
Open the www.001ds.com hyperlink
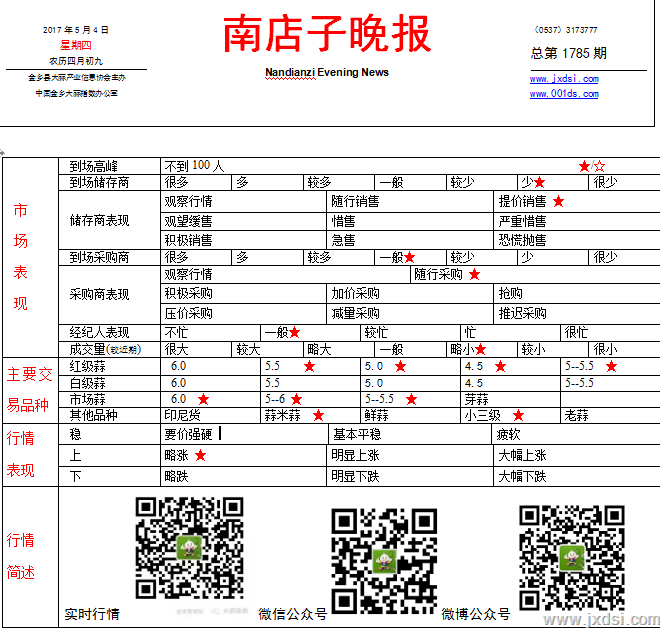[564, 93]
